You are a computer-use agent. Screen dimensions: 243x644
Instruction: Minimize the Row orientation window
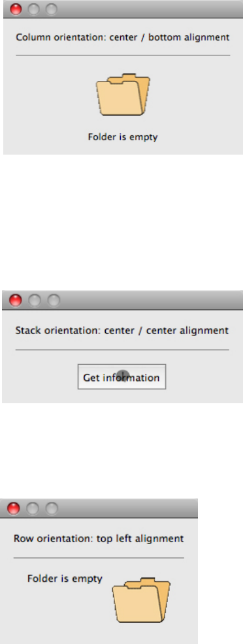33,508
